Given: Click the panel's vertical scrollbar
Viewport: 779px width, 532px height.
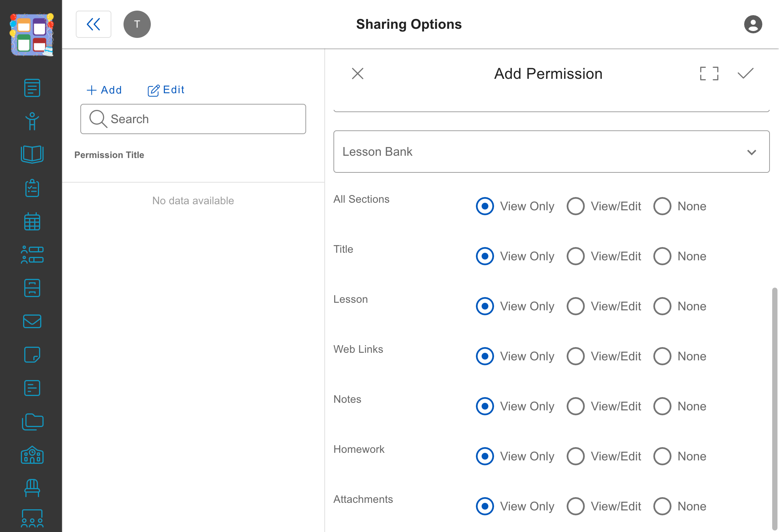Looking at the screenshot, I should pos(775,408).
